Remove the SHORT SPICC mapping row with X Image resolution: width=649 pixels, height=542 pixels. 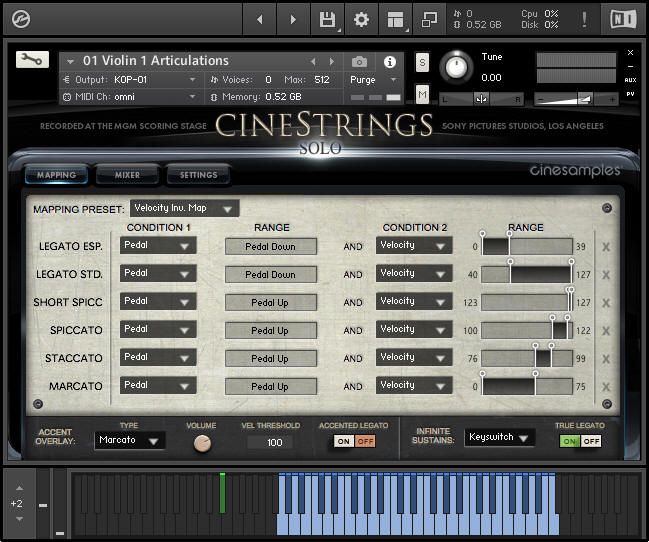pyautogui.click(x=606, y=303)
